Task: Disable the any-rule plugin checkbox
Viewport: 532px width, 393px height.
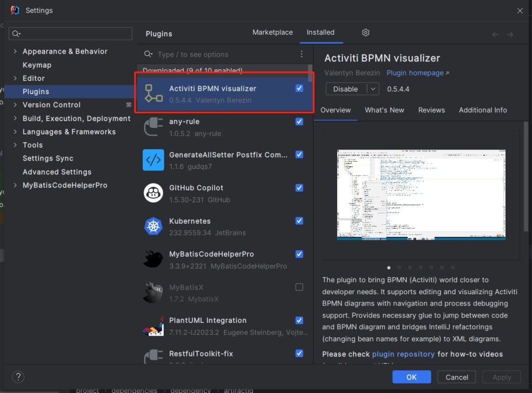Action: [299, 122]
